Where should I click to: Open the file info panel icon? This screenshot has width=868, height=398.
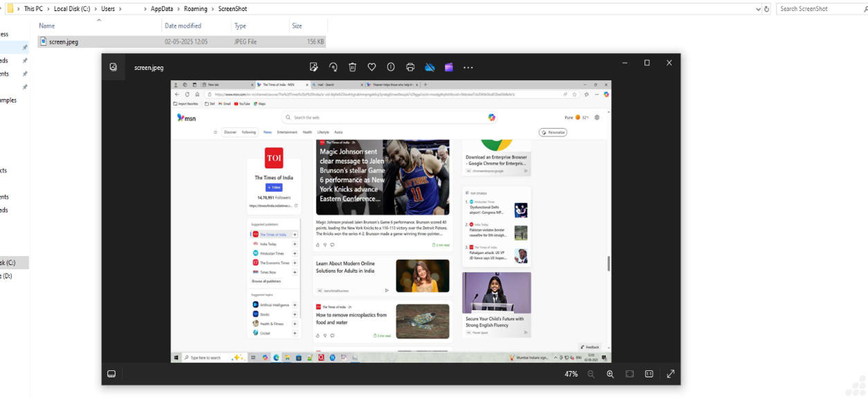tap(391, 67)
